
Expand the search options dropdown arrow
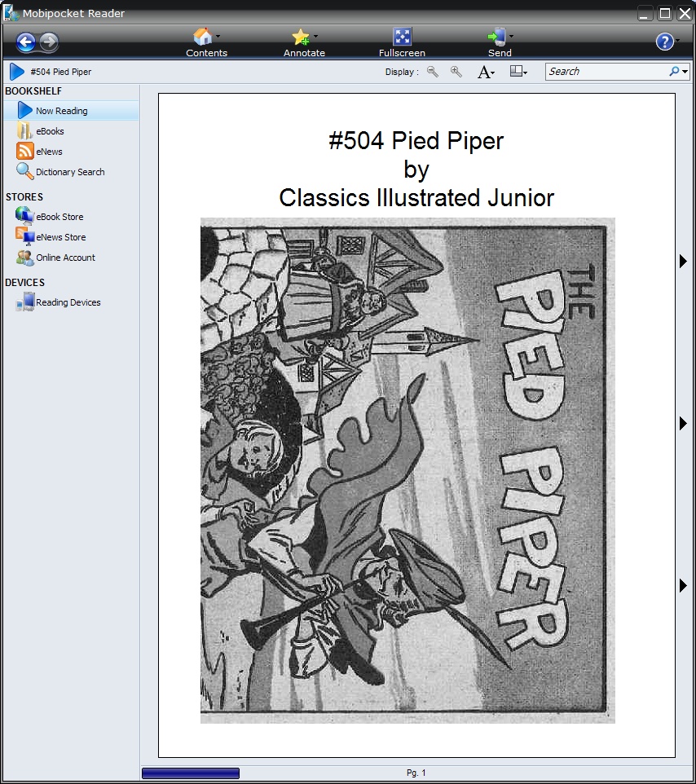coord(685,72)
